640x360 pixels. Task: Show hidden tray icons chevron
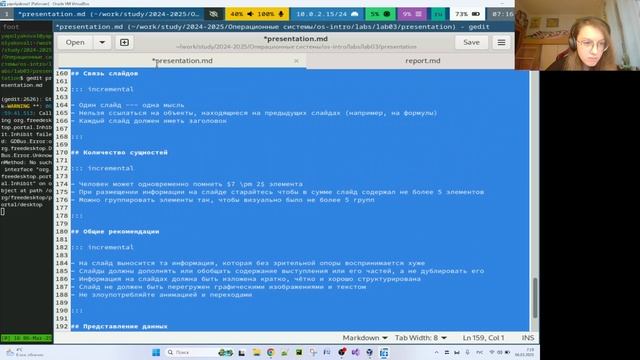(x=436, y=352)
